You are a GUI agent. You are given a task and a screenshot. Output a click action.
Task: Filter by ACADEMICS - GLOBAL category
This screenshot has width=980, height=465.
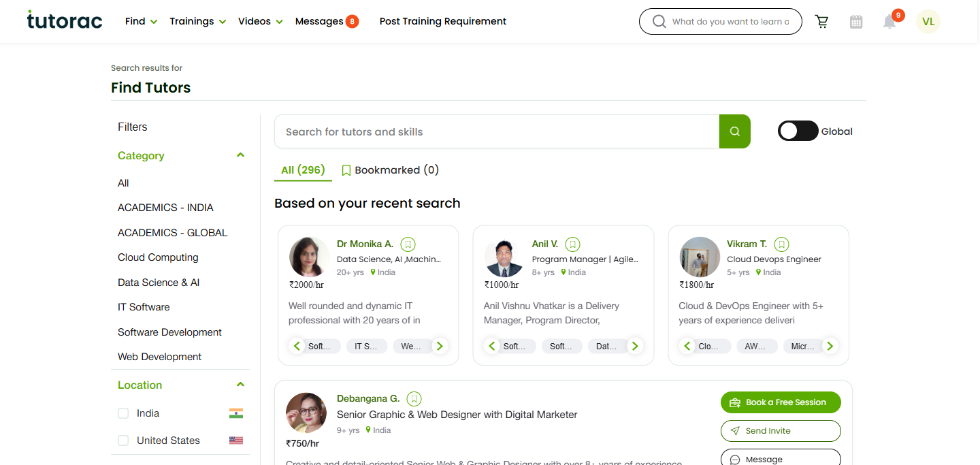(x=173, y=232)
